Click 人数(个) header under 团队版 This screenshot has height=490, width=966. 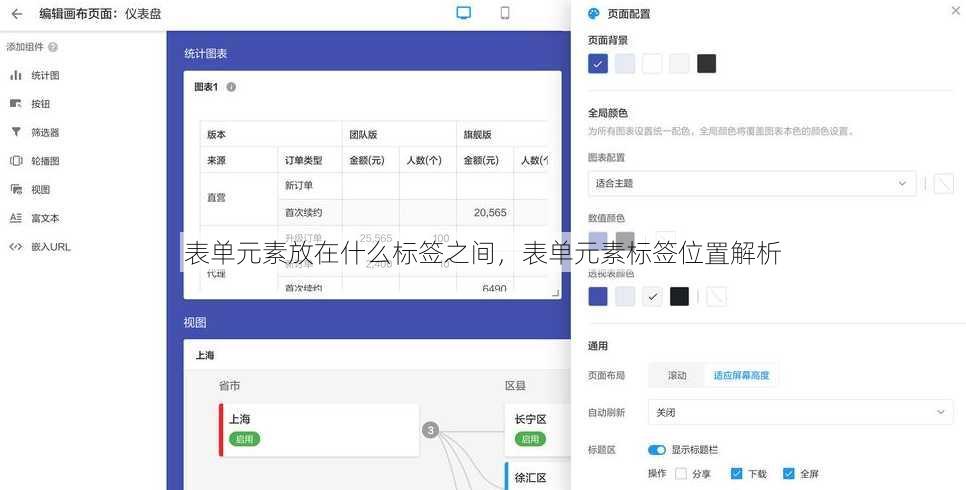[x=428, y=160]
